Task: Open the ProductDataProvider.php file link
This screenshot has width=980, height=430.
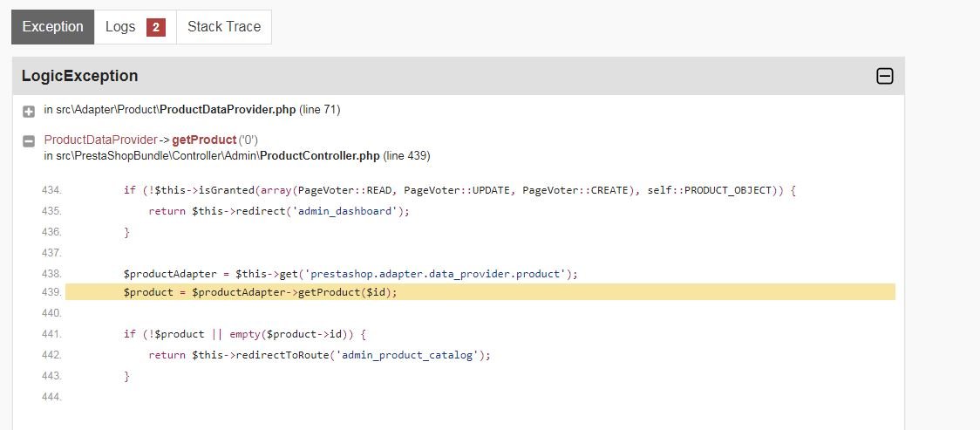Action: tap(228, 110)
